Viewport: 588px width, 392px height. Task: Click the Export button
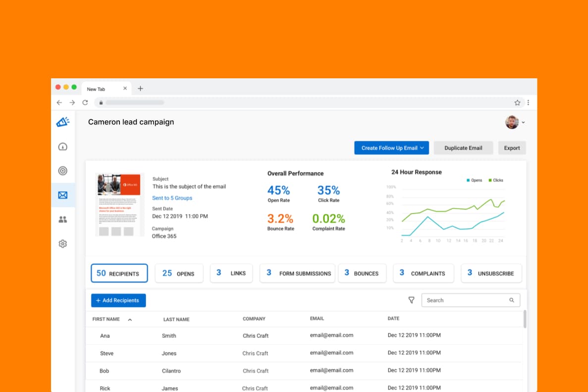[x=512, y=148]
